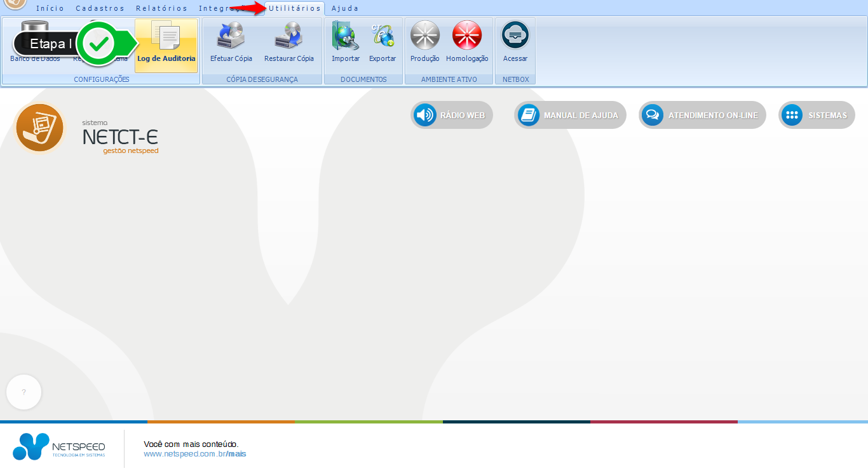Image resolution: width=868 pixels, height=473 pixels.
Task: Start Atendimento On-line chat
Action: click(x=702, y=116)
